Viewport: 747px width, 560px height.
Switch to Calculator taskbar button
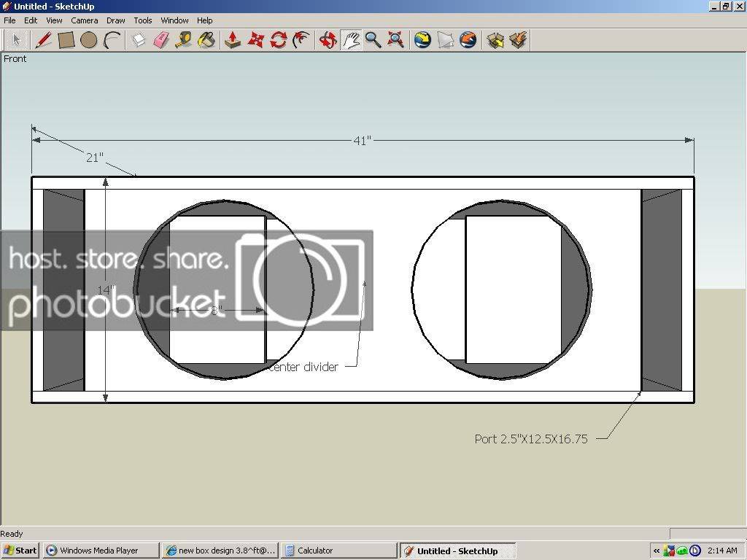pos(338,551)
